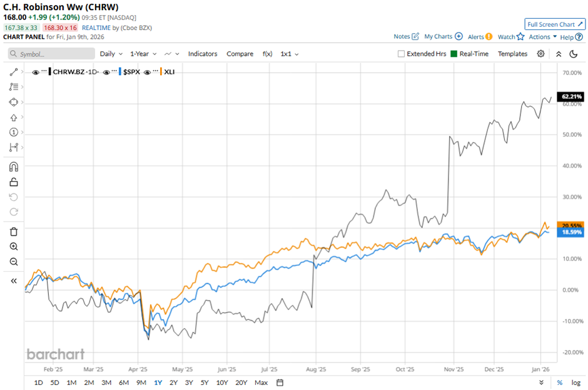The height and width of the screenshot is (390, 588).
Task: Click the orange XLI color swatch
Action: [161, 72]
